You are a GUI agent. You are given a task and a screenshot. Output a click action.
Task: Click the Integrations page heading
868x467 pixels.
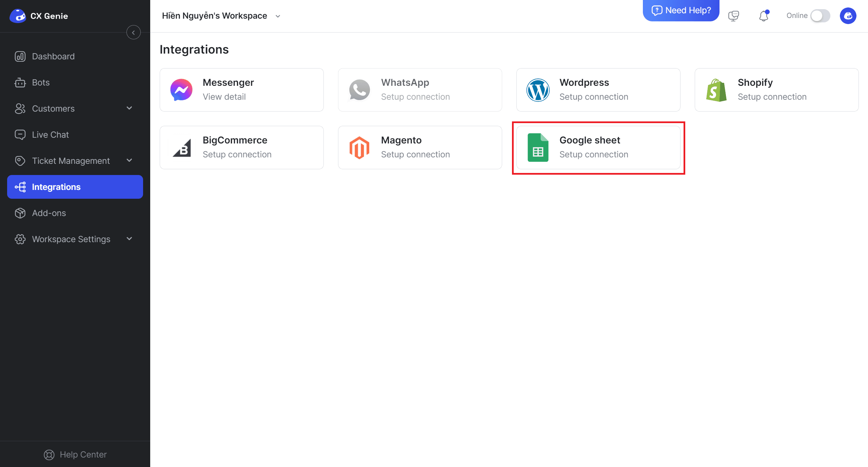pyautogui.click(x=194, y=50)
